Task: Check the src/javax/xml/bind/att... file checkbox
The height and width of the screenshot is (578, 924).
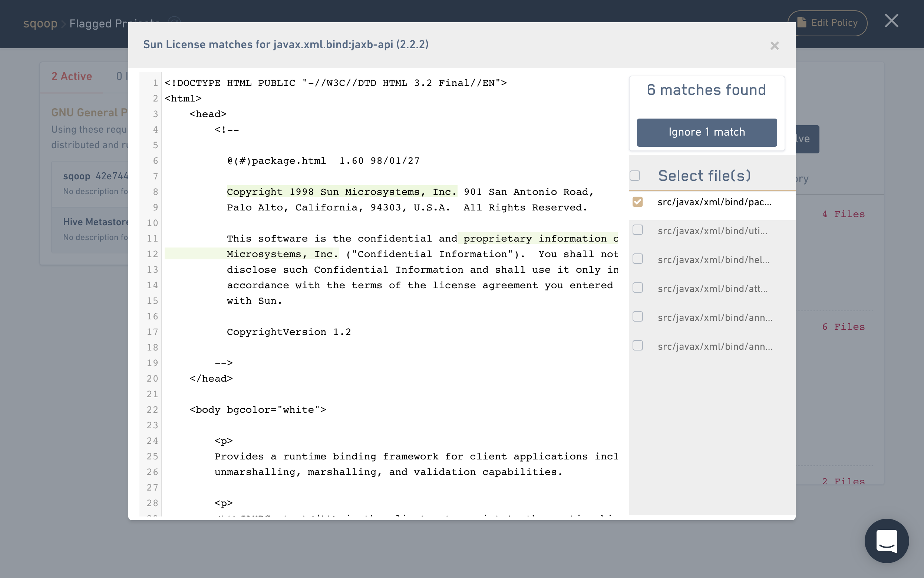Action: point(637,288)
